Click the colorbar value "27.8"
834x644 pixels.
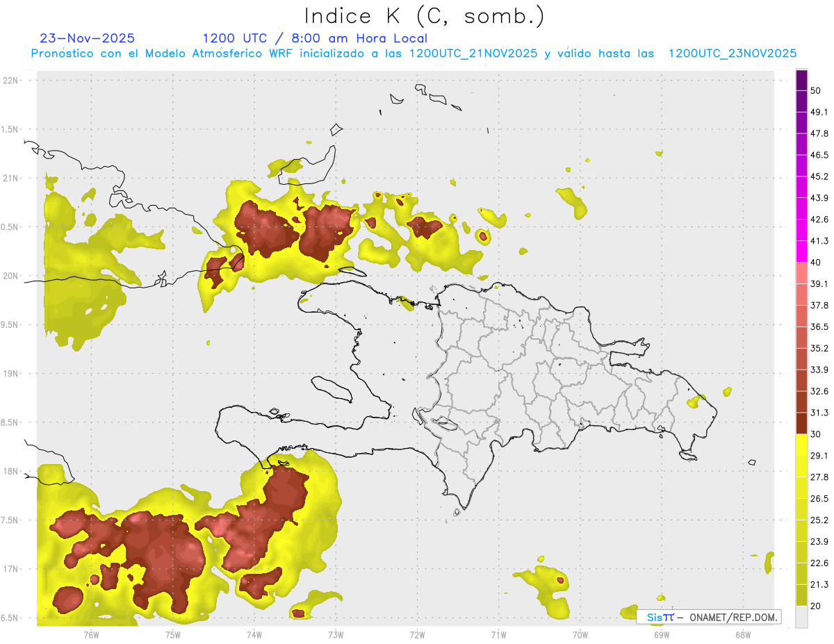819,477
